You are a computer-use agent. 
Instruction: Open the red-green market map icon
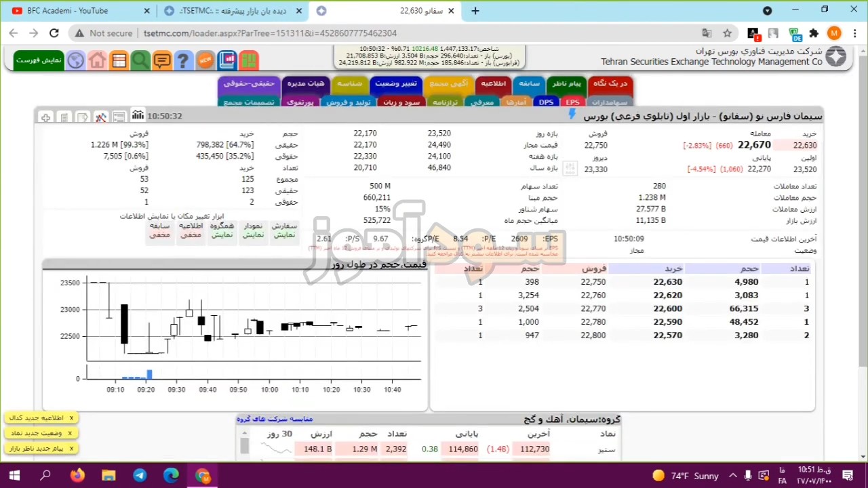point(248,60)
